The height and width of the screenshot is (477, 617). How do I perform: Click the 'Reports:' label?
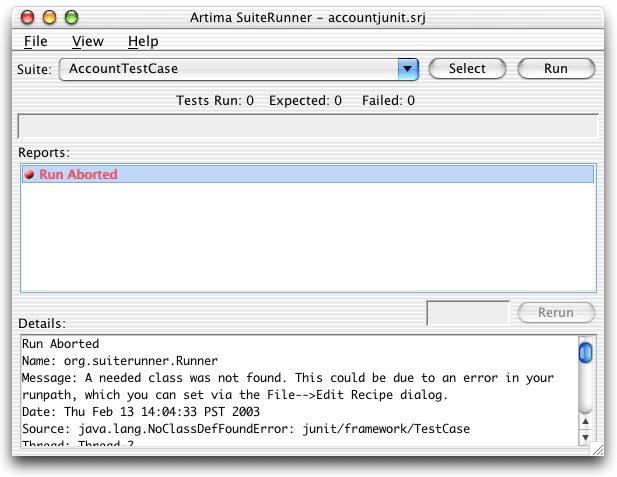click(x=44, y=153)
